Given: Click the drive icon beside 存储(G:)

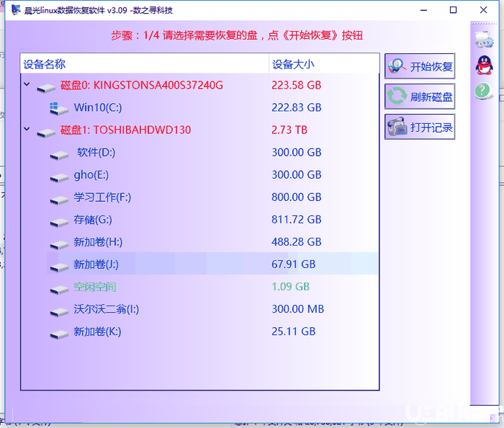Looking at the screenshot, I should [59, 223].
